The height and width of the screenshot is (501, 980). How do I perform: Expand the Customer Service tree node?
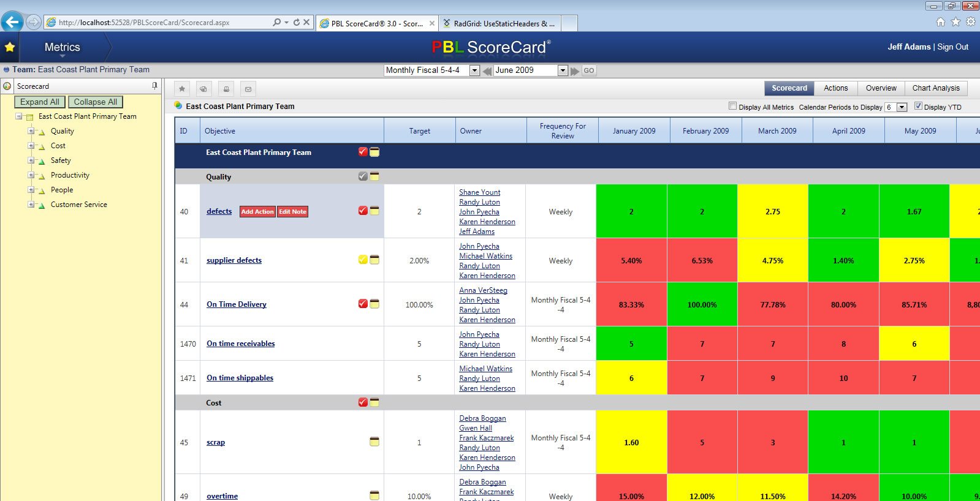(x=31, y=204)
